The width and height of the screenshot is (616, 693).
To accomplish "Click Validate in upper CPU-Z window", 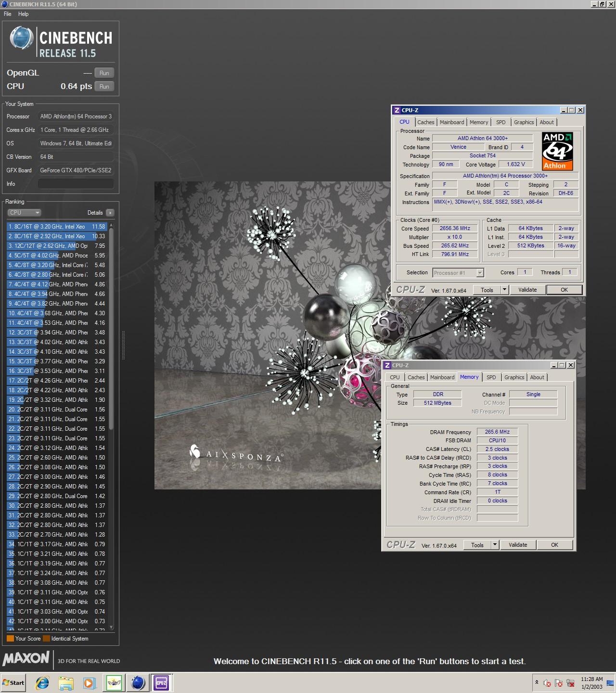I will pos(527,290).
